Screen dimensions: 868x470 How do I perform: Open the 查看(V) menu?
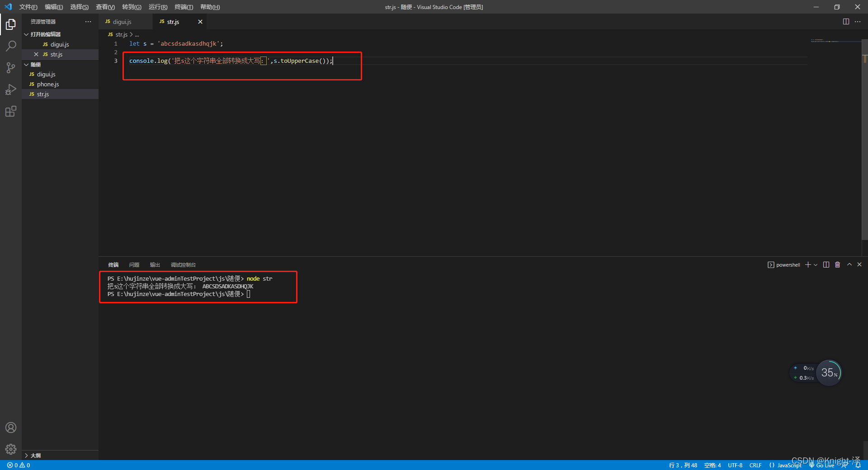(x=105, y=7)
